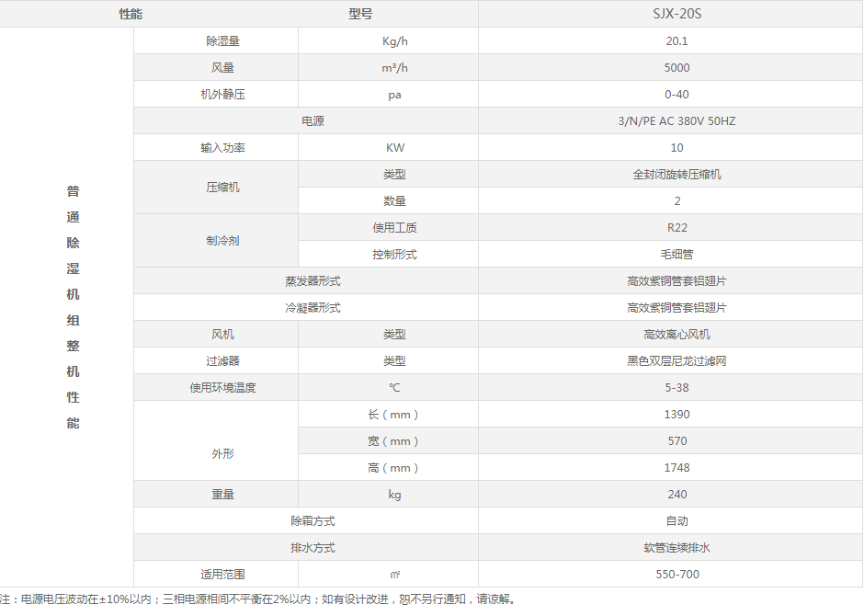The image size is (864, 616).
Task: Select the 适用范围 value 550-700
Action: pos(676,575)
